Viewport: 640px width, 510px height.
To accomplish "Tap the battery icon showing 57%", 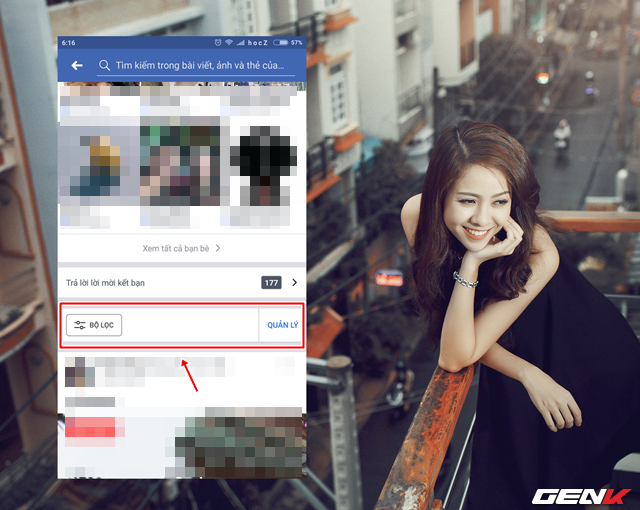I will [280, 42].
